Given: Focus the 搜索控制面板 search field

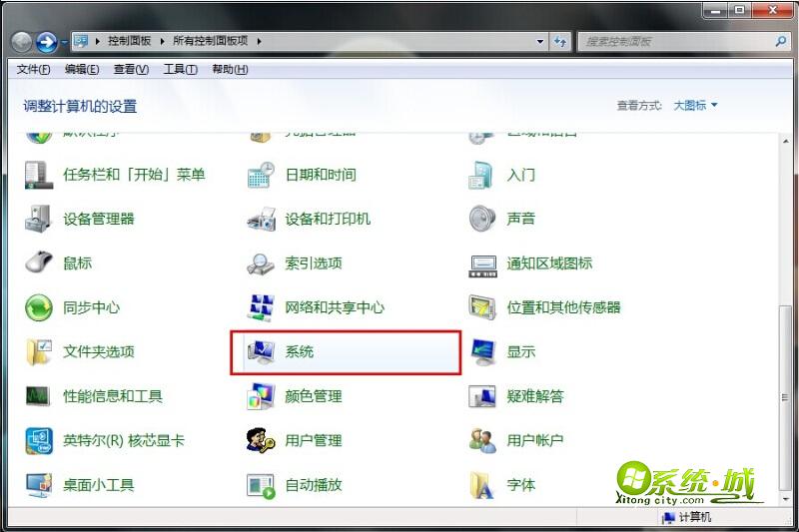Looking at the screenshot, I should 678,41.
